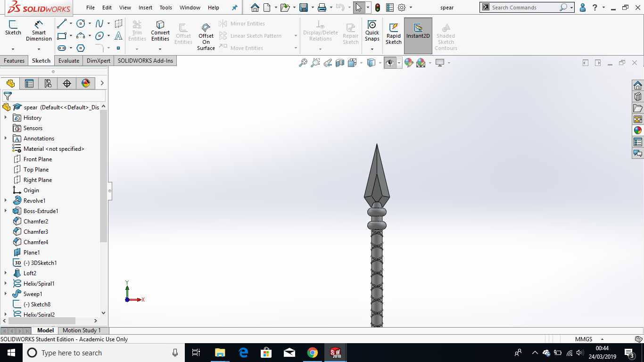The image size is (644, 362).
Task: Open the SOLIDWORKS Add-Ins tab
Action: (x=145, y=61)
